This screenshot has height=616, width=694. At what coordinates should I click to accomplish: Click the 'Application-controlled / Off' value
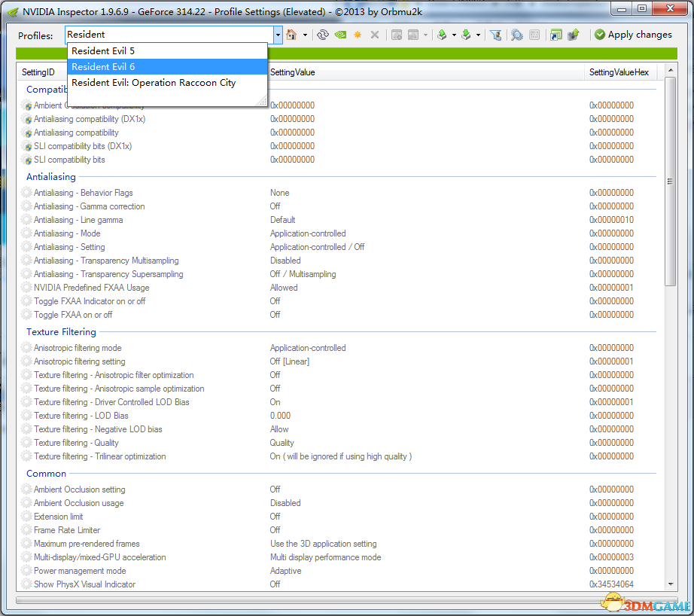[318, 247]
